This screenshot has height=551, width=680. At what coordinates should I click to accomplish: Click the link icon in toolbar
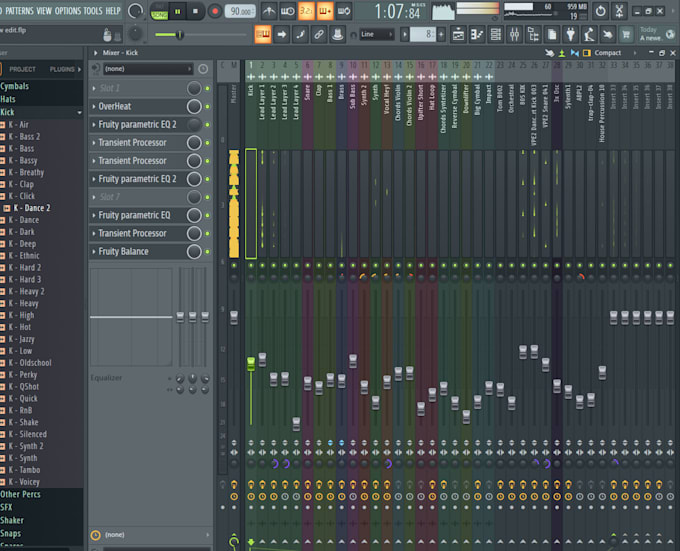(319, 35)
